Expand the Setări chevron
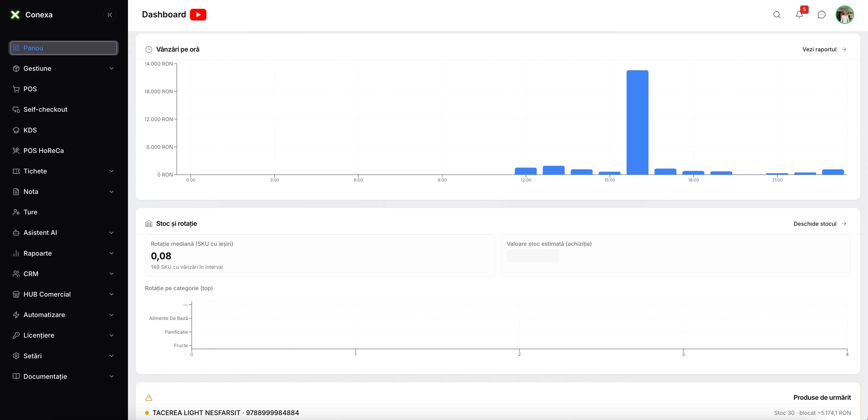Screen dimensions: 868x420 (x=111, y=356)
